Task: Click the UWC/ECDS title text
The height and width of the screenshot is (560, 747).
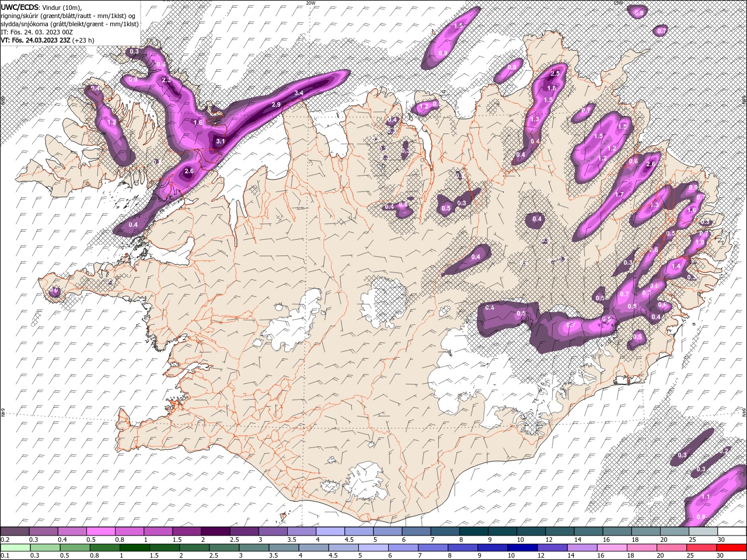Action: (x=20, y=7)
